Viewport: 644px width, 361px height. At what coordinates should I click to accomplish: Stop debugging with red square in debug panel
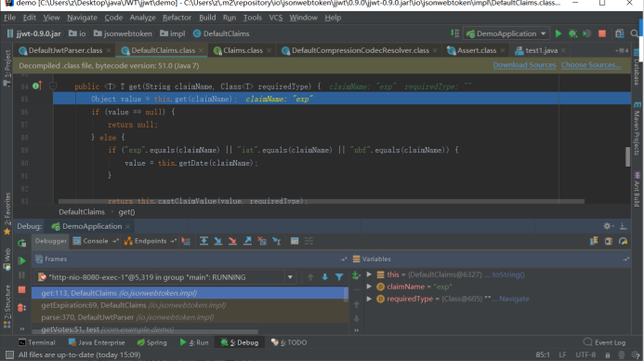pos(22,290)
